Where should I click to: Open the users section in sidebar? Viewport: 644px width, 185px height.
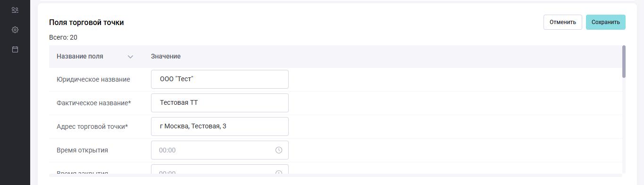pos(15,10)
